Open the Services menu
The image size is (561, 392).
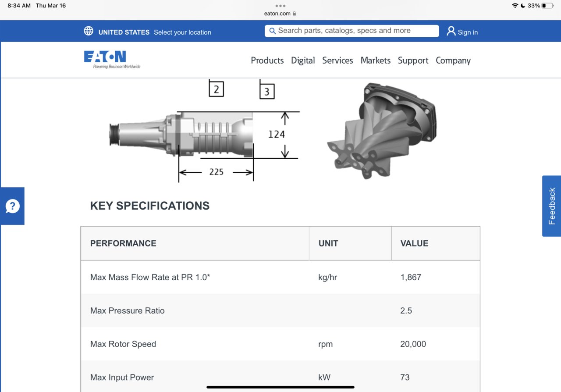click(337, 61)
